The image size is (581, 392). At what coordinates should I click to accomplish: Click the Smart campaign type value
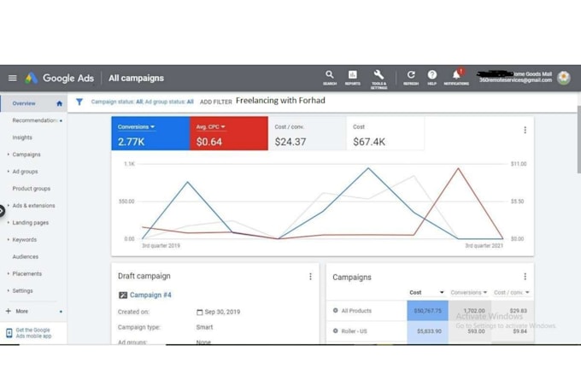tap(204, 327)
